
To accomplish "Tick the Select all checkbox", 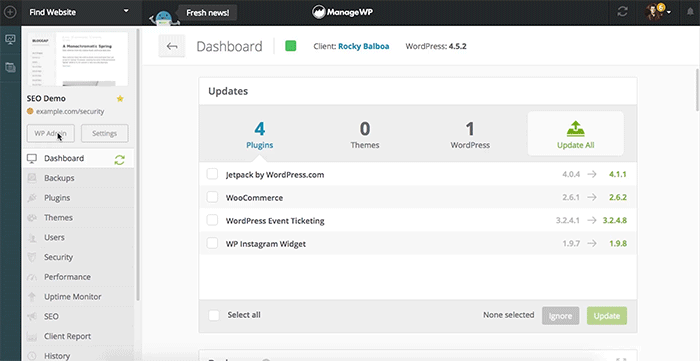I will click(x=214, y=315).
